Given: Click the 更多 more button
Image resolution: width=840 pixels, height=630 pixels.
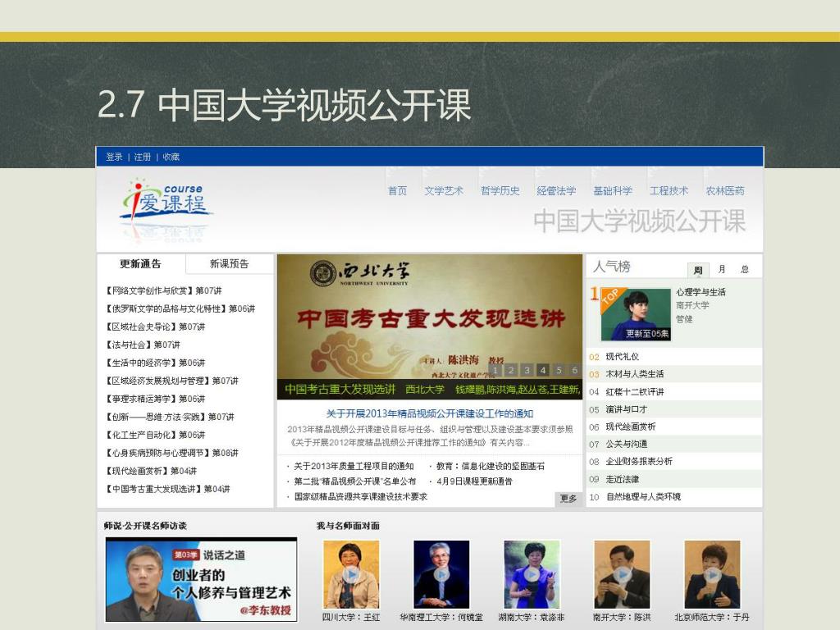Looking at the screenshot, I should tap(568, 499).
